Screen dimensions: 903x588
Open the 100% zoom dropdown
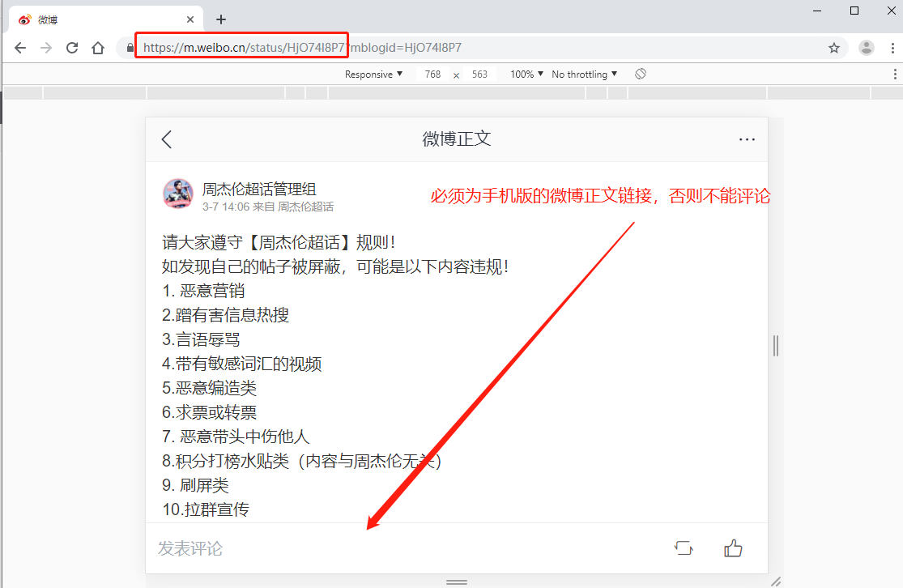[526, 75]
